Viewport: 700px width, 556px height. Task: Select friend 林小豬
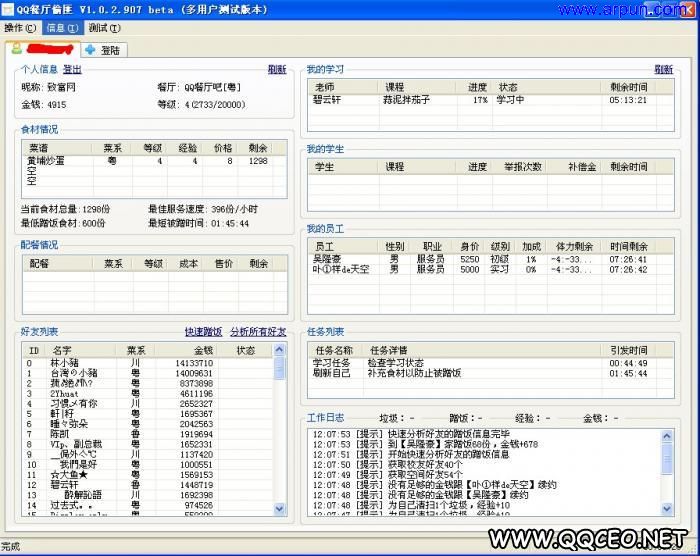click(x=147, y=363)
